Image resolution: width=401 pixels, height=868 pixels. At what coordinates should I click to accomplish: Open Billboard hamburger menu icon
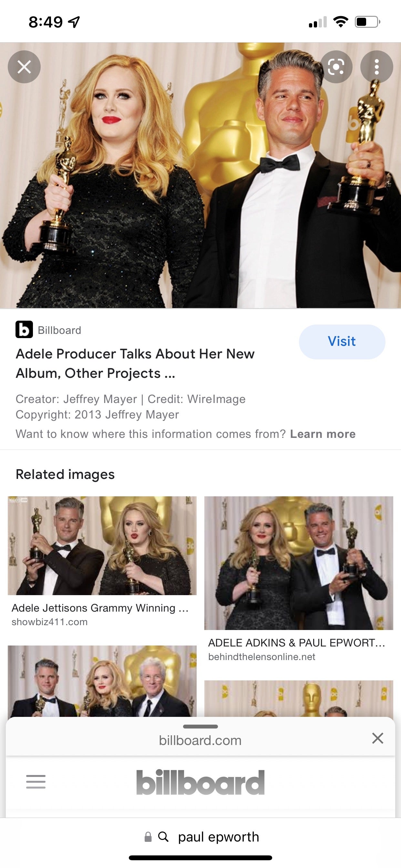[36, 782]
